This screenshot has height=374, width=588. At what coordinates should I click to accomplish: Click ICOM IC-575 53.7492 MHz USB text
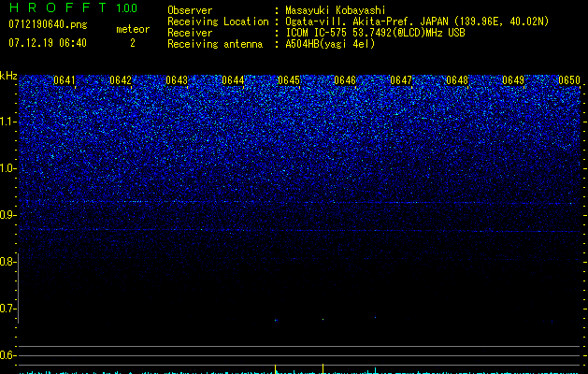point(375,33)
